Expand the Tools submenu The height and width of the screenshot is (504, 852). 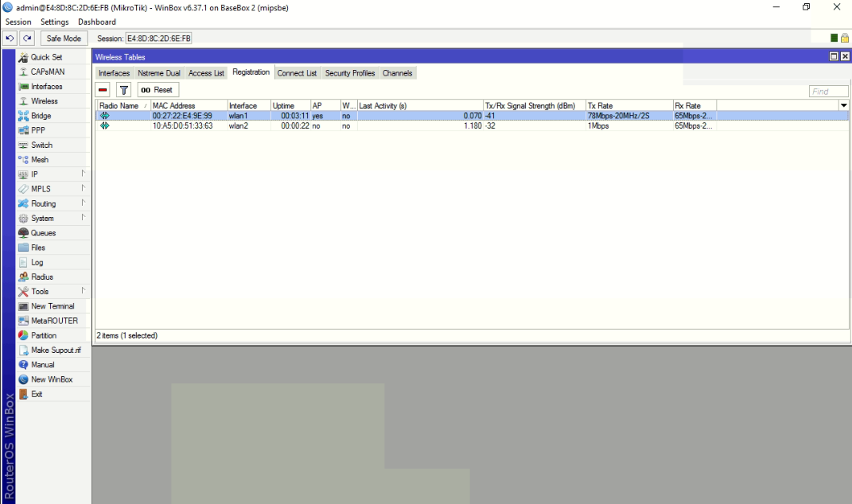53,292
